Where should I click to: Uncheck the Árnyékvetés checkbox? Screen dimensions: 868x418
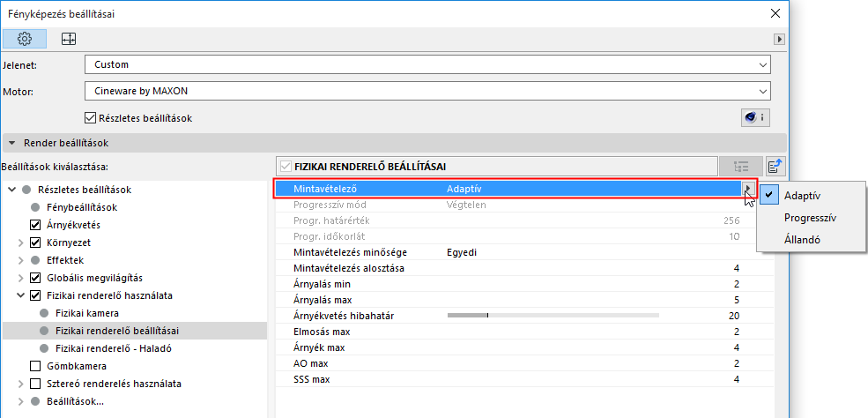(35, 225)
